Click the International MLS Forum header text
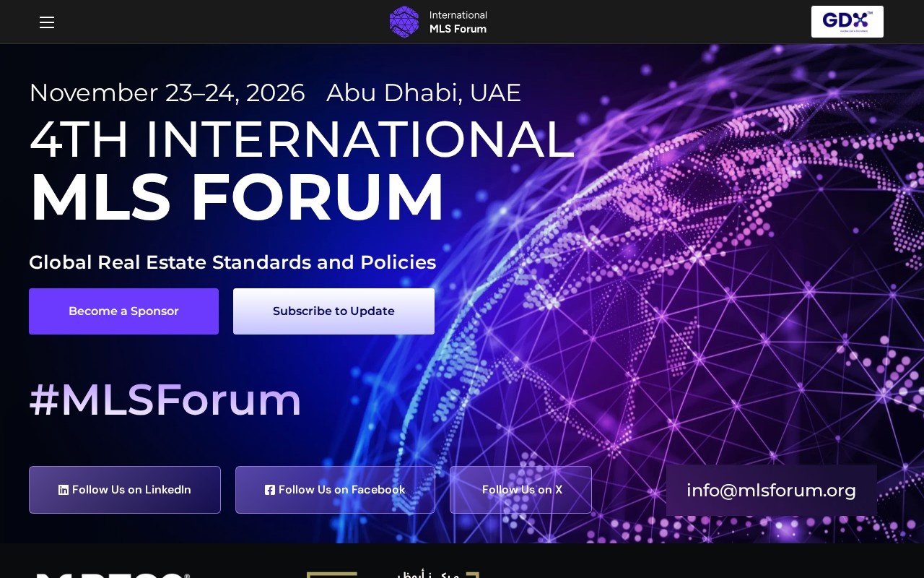This screenshot has width=924, height=578. (458, 22)
